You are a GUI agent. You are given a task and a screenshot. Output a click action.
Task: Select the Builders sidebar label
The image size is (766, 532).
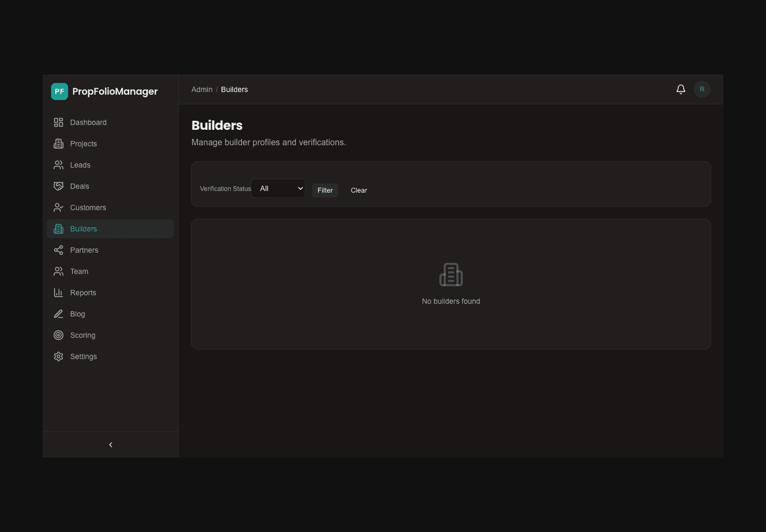pyautogui.click(x=84, y=229)
